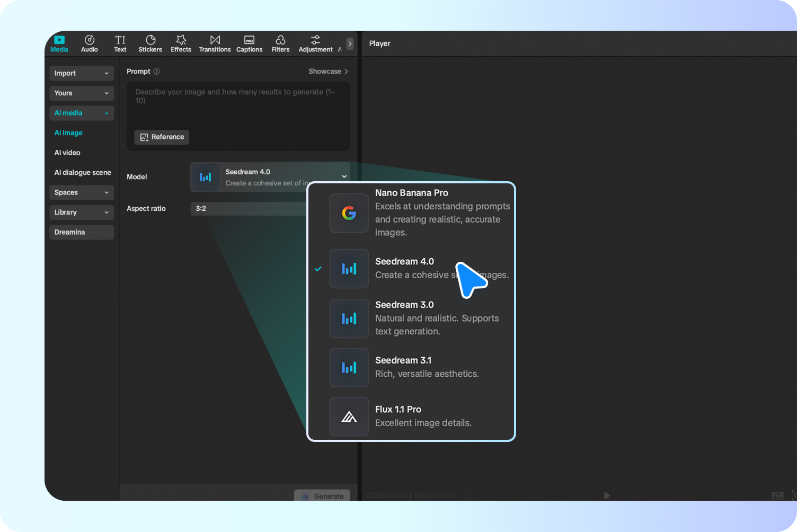Viewport: 797px width, 532px height.
Task: Open AI dialogue scene
Action: pyautogui.click(x=83, y=173)
